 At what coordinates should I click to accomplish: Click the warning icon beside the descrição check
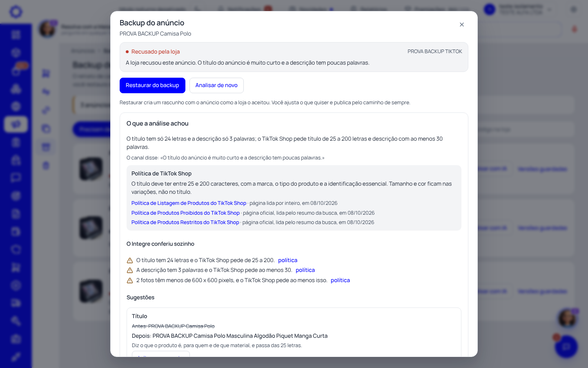[130, 270]
